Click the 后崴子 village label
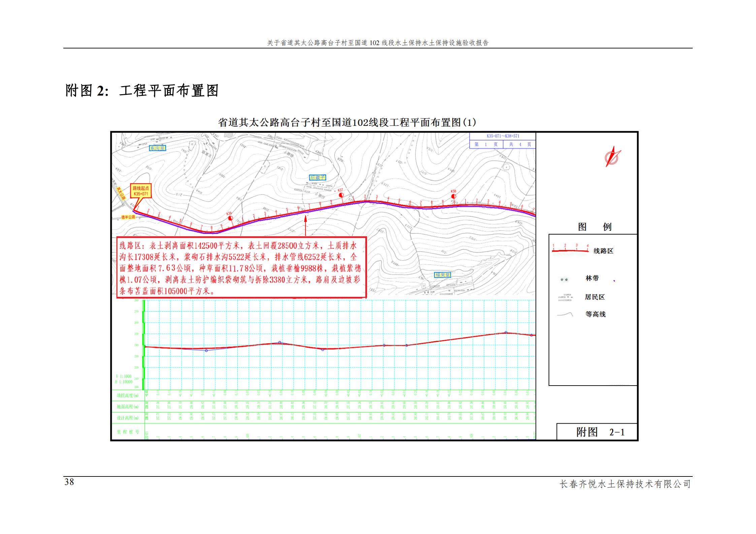This screenshot has height=534, width=756. (x=318, y=177)
